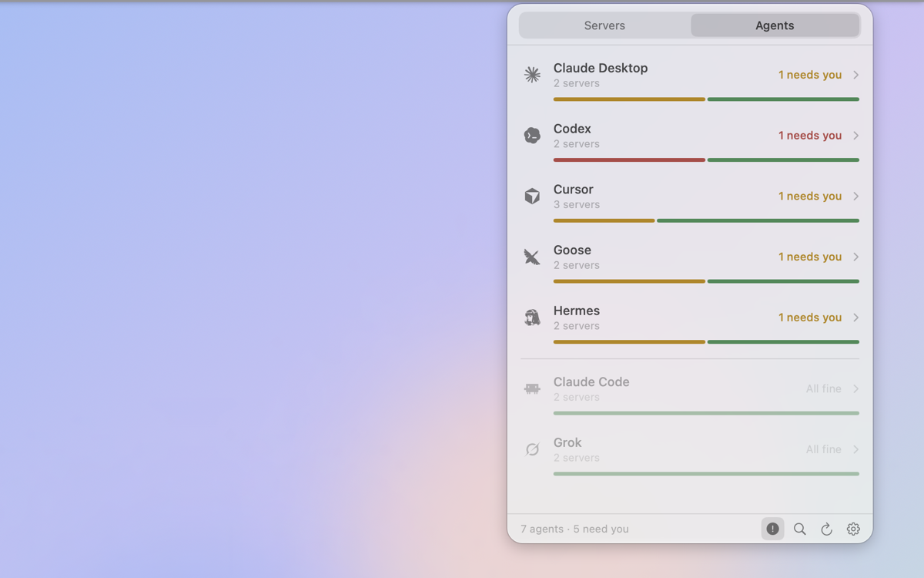924x578 pixels.
Task: Click the Goose agent name
Action: 572,250
